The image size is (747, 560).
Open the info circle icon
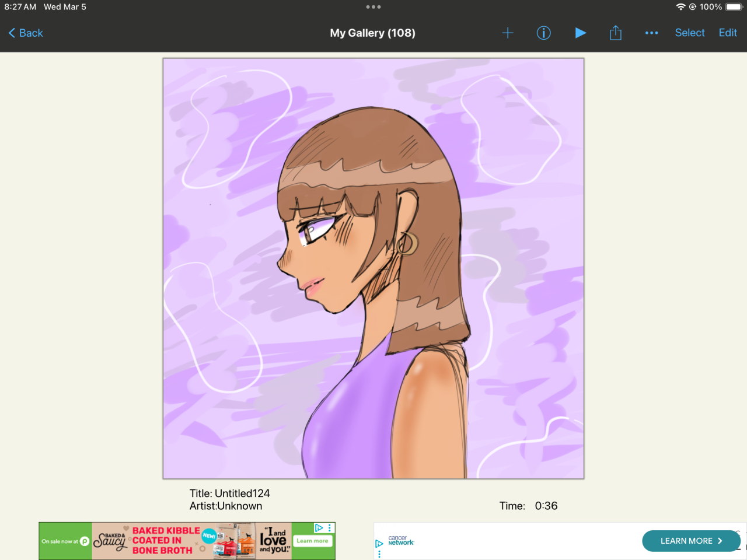pyautogui.click(x=543, y=33)
